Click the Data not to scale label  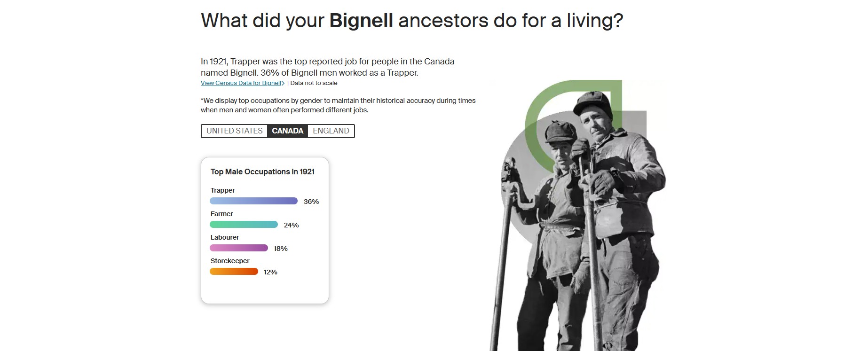point(313,83)
